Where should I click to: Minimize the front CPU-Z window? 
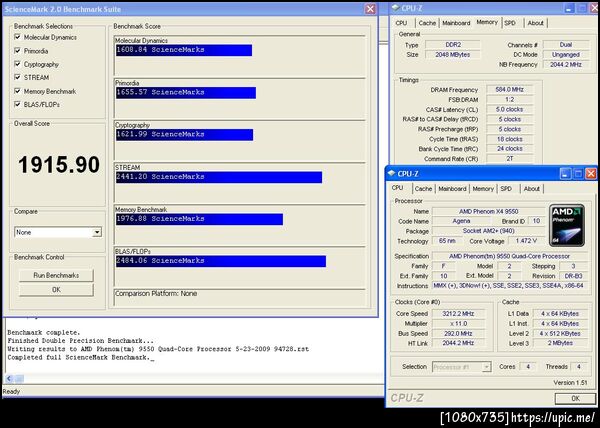[x=565, y=174]
